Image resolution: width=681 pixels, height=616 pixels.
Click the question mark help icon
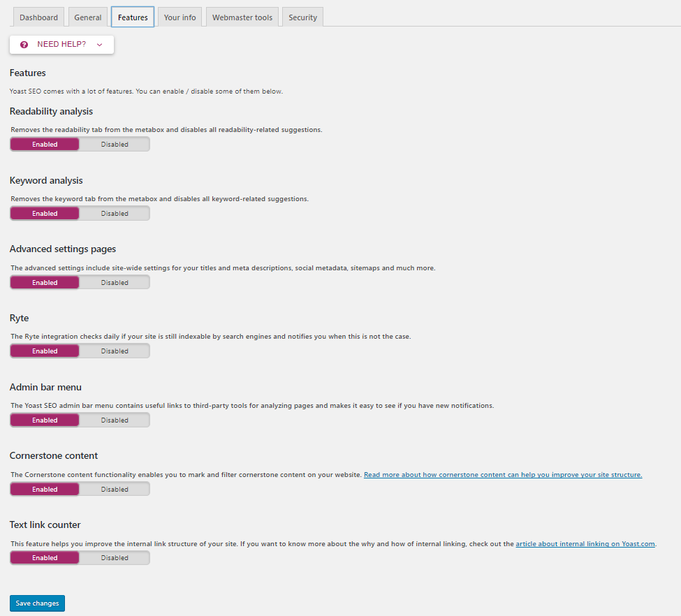[24, 45]
